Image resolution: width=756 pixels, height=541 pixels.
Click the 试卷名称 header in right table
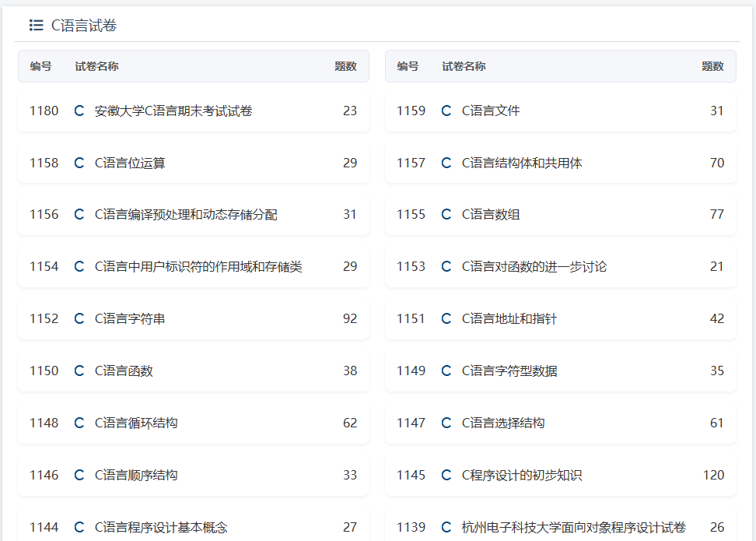click(464, 66)
